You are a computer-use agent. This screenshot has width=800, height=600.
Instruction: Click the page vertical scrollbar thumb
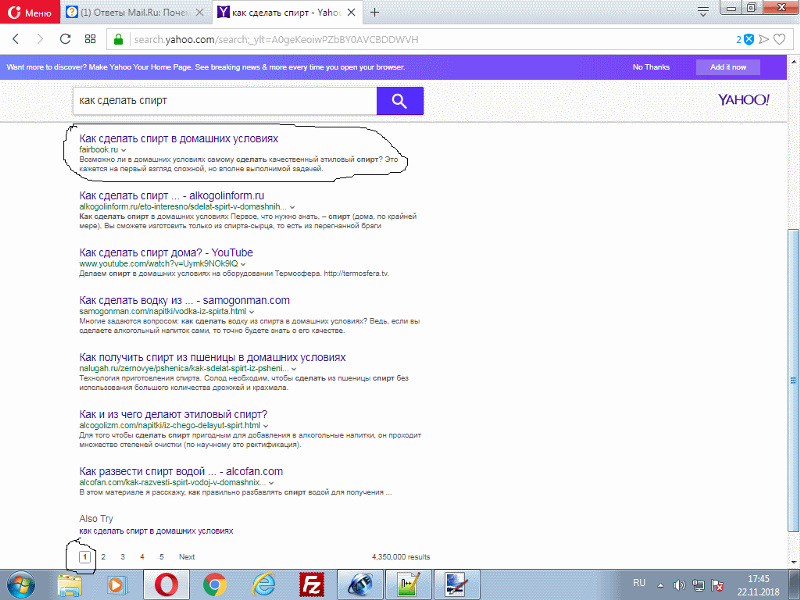pyautogui.click(x=793, y=380)
